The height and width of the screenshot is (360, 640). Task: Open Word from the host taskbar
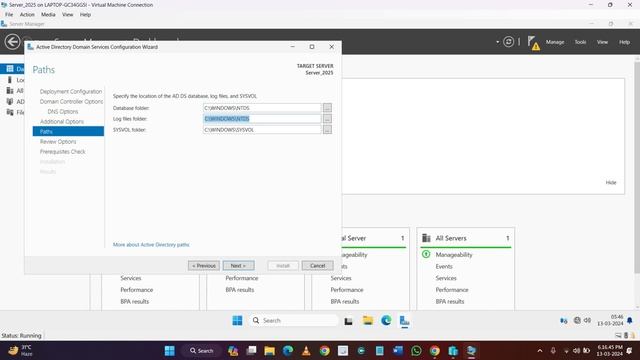(398, 351)
